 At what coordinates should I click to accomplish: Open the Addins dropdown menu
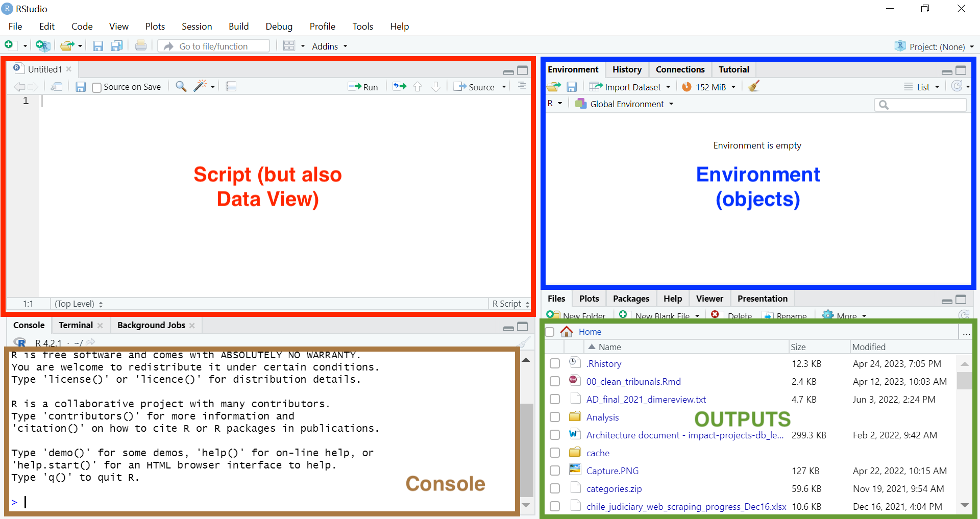(x=329, y=46)
